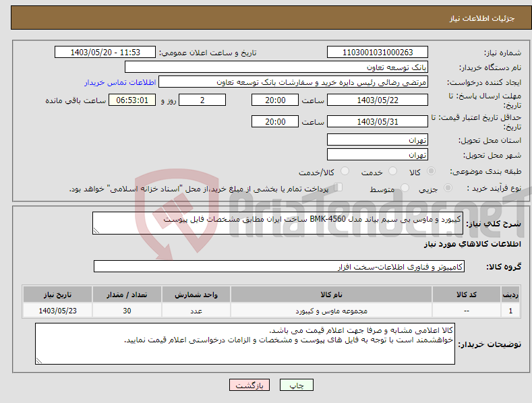Click the buyer notes text area
This screenshot has height=403, width=532.
245,344
